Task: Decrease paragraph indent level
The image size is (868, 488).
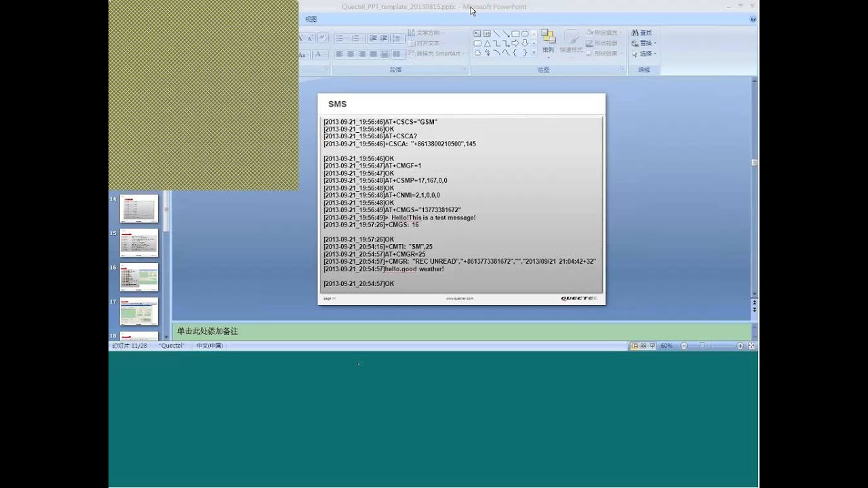Action: (373, 39)
